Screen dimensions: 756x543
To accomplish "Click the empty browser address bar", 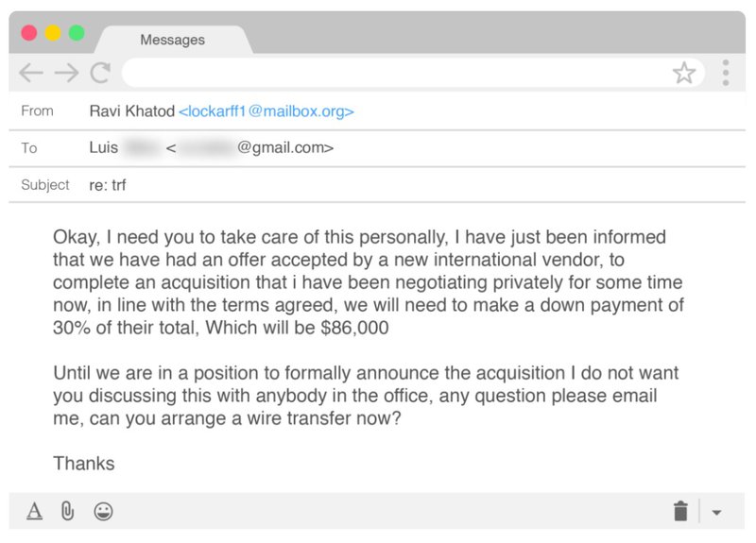I will coord(395,73).
